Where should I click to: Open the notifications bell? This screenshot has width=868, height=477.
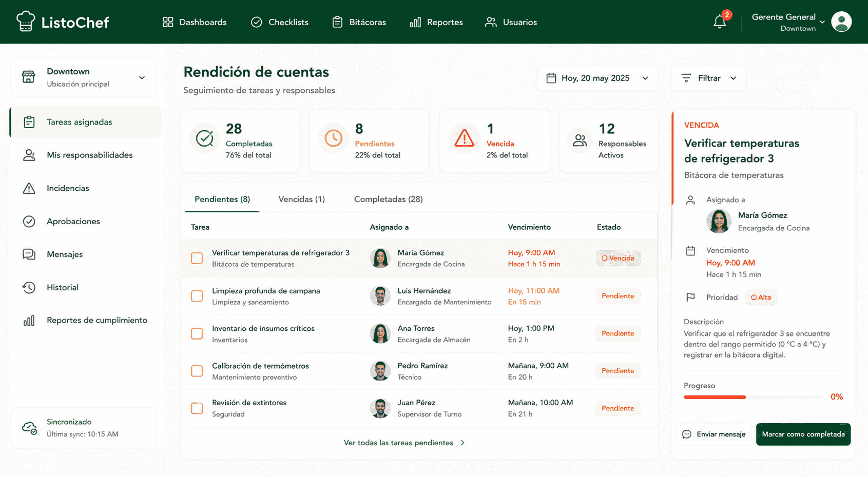tap(720, 22)
